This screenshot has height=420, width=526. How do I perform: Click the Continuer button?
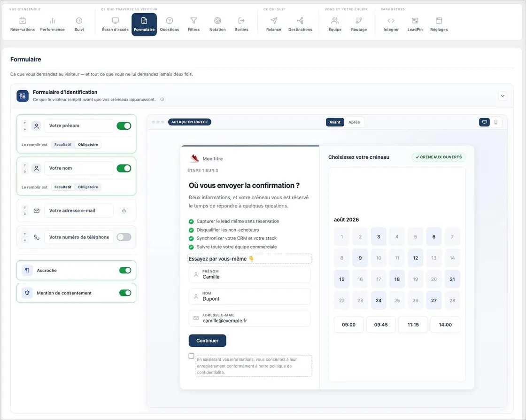[x=207, y=341]
